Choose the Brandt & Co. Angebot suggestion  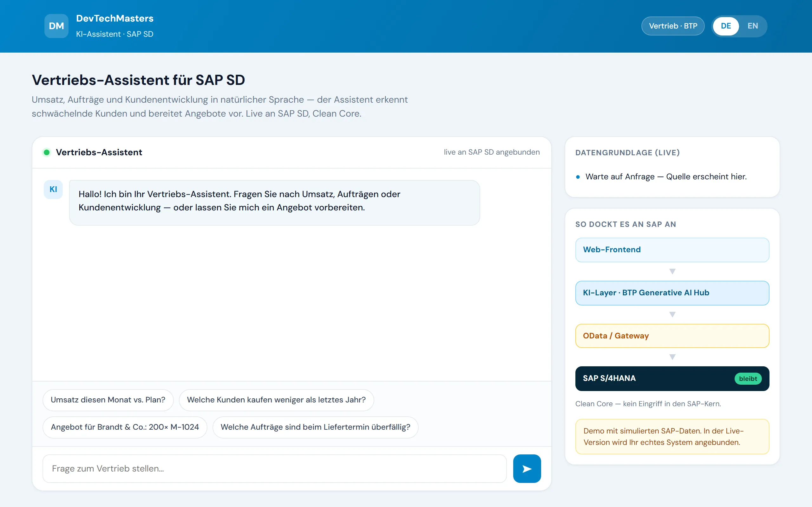(x=125, y=427)
